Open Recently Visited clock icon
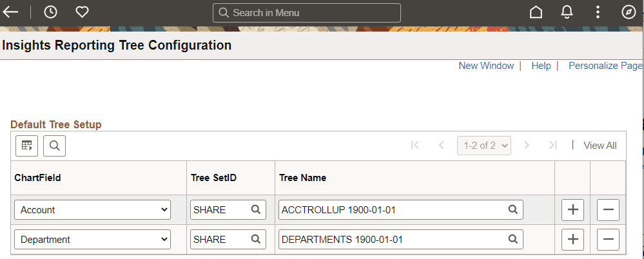644x259 pixels. (x=50, y=12)
